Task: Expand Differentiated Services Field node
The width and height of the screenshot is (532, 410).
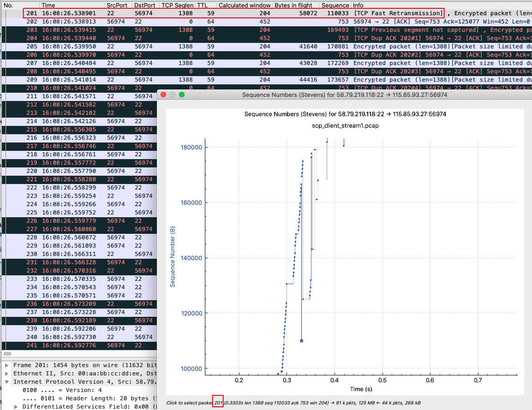Action: (16, 406)
